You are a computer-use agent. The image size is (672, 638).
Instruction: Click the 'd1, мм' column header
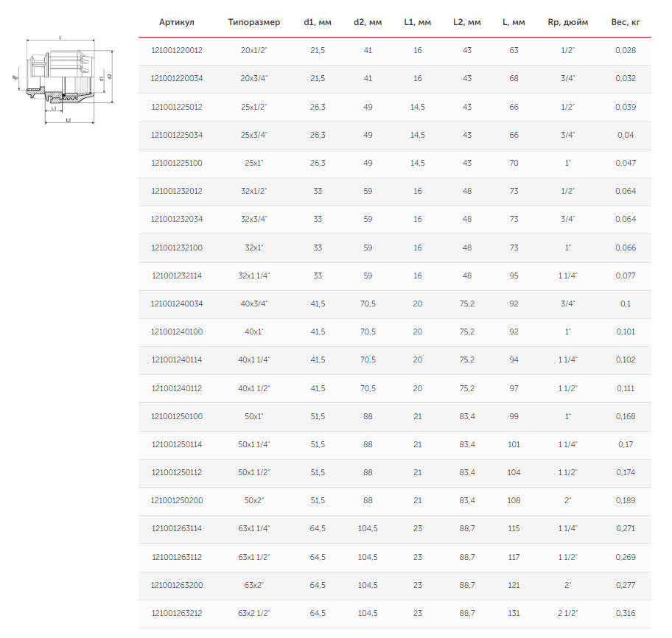point(318,22)
